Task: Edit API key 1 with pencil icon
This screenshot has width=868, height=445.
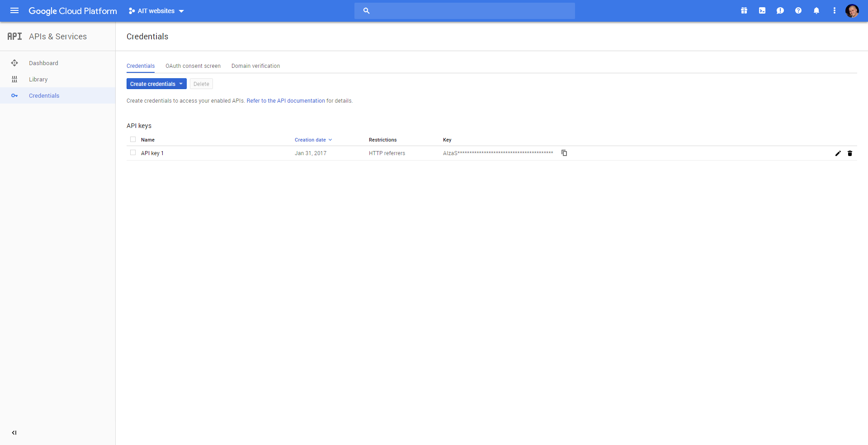Action: coord(838,153)
